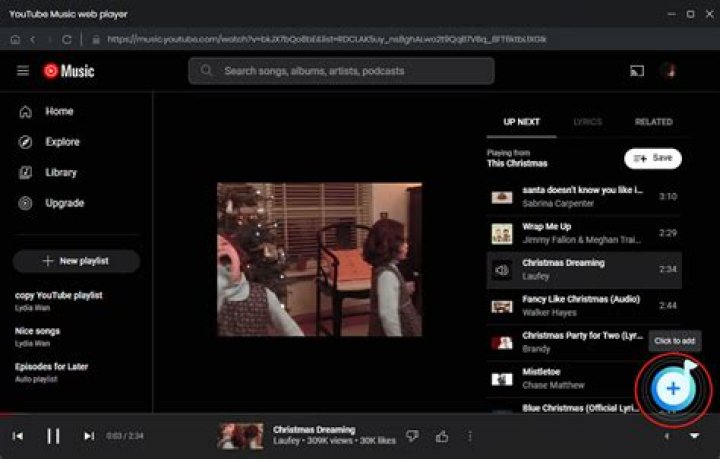Play Fancy Like Christmas (Audio)
The width and height of the screenshot is (720, 459).
coord(584,306)
